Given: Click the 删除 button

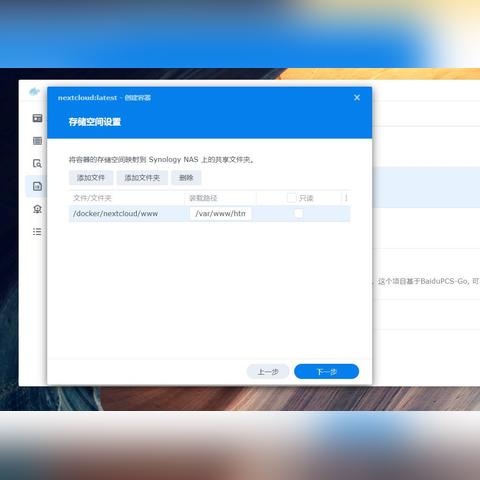Looking at the screenshot, I should (186, 178).
